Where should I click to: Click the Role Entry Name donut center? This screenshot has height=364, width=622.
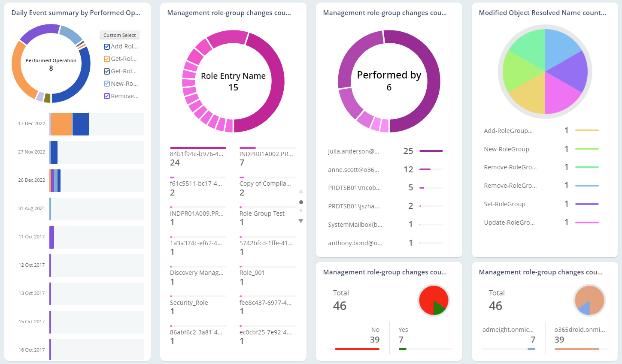coord(233,81)
